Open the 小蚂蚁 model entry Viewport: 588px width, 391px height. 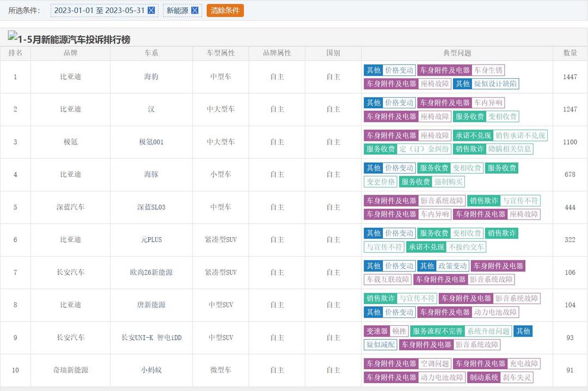tap(151, 370)
